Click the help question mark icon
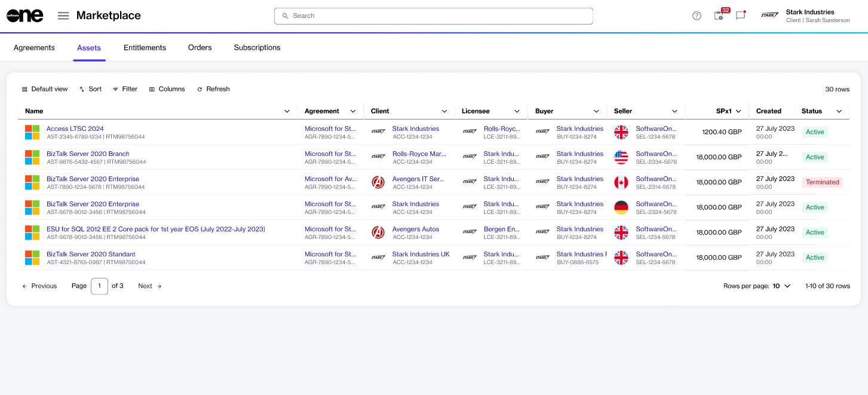Screen dimensions: 868x395 tap(697, 16)
